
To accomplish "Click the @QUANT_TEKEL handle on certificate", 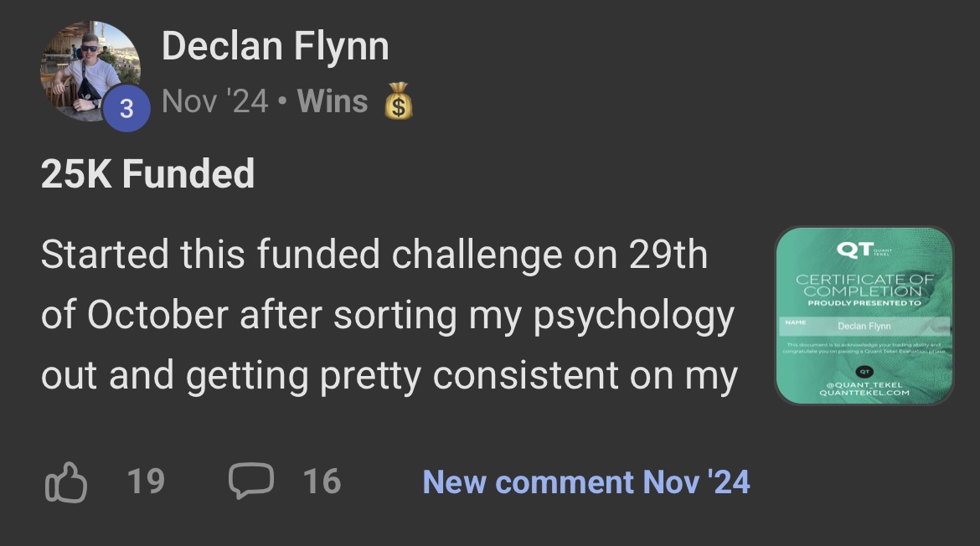I will click(864, 384).
